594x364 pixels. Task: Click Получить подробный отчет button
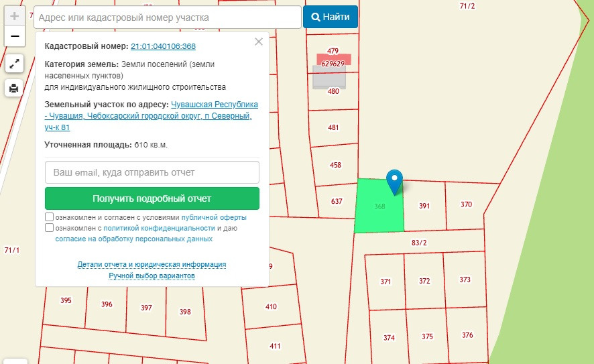(x=152, y=198)
